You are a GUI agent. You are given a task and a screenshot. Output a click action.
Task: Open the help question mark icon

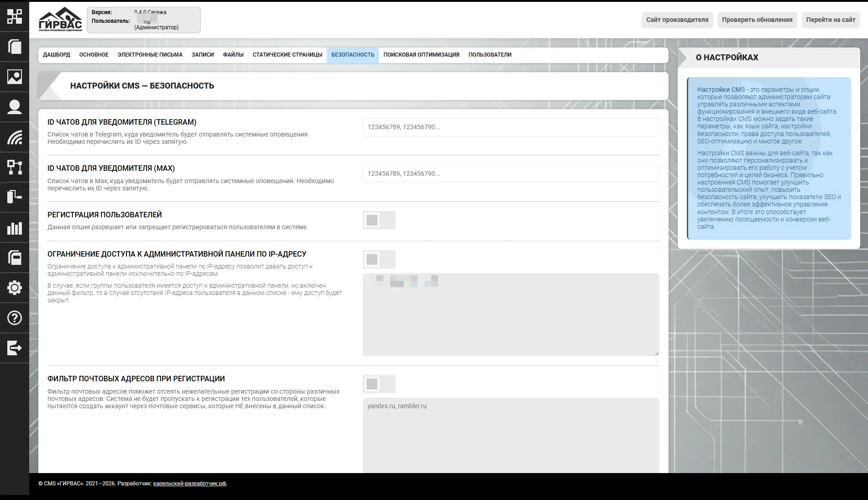point(15,318)
